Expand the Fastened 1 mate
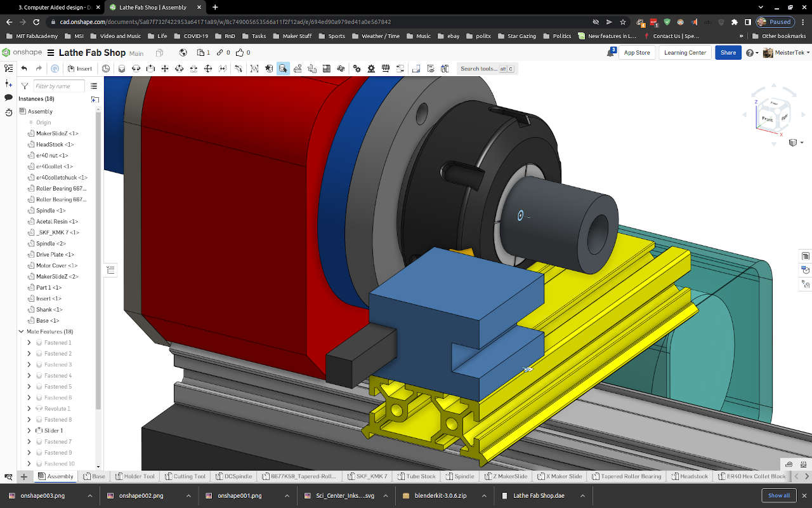This screenshot has height=508, width=812. tap(29, 343)
